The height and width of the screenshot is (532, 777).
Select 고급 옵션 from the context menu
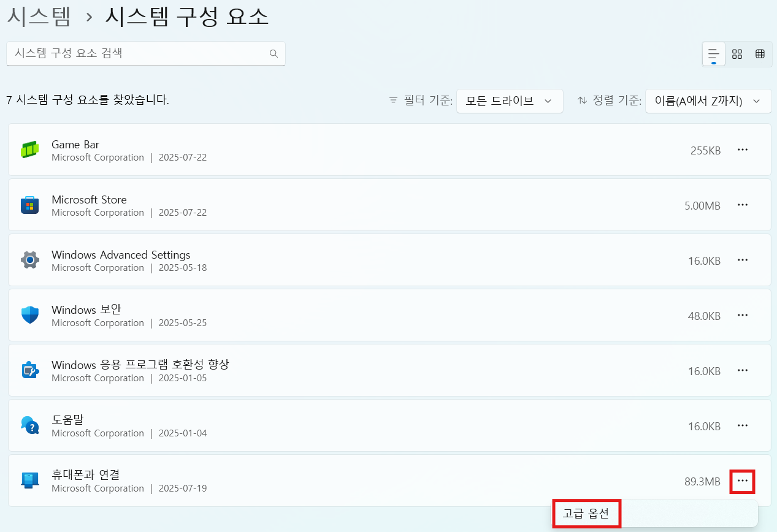click(586, 514)
